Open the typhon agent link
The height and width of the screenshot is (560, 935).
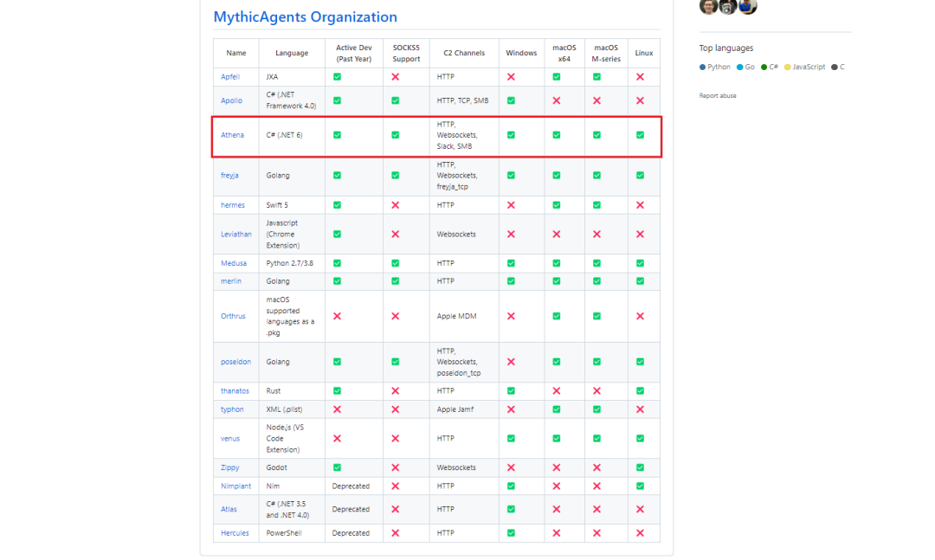click(x=232, y=409)
